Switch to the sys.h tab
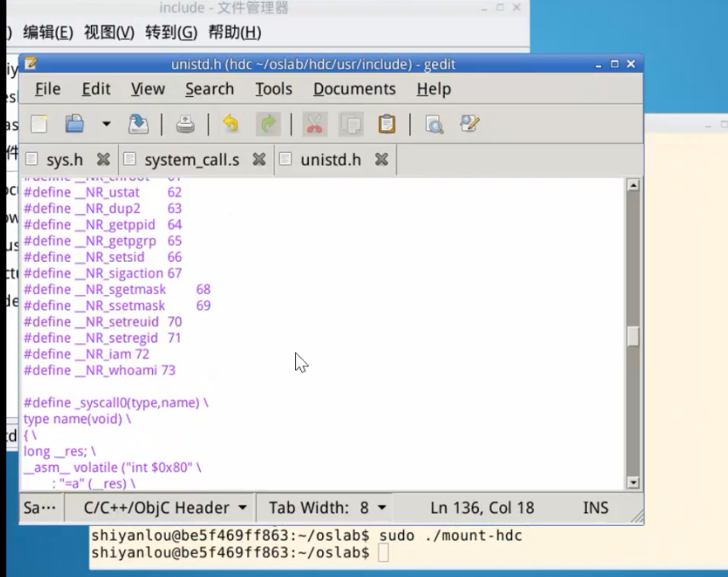 tap(64, 160)
